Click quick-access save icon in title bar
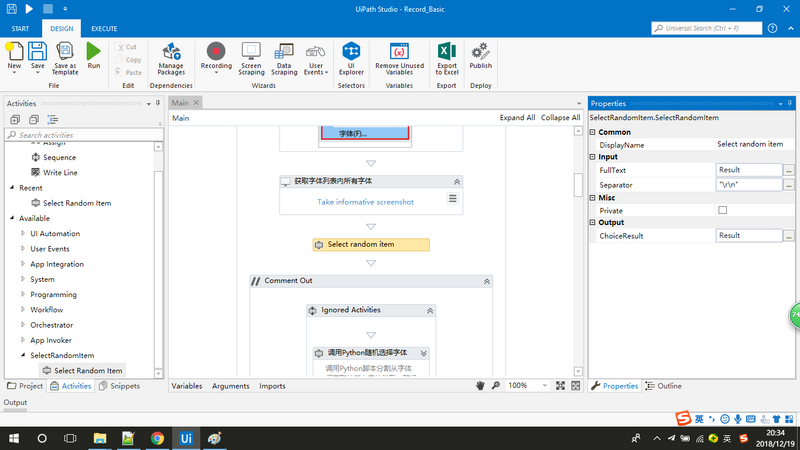The height and width of the screenshot is (450, 800). (11, 9)
